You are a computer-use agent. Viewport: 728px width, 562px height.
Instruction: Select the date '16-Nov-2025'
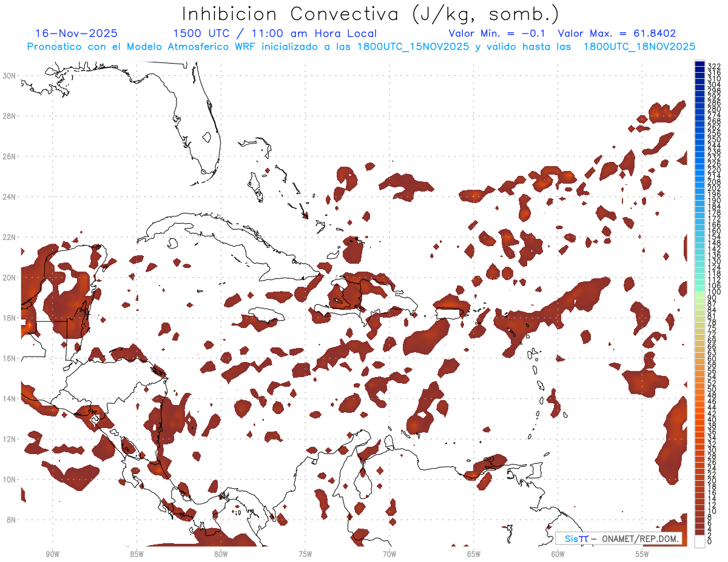(x=76, y=33)
